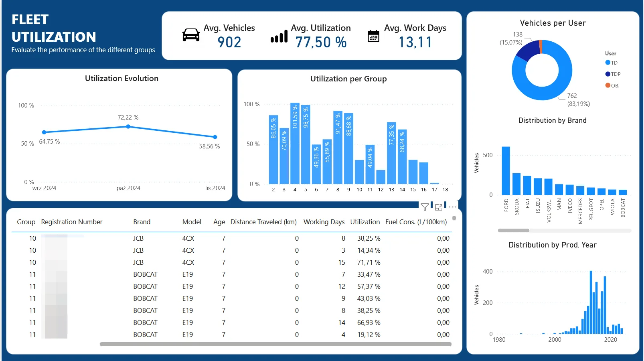Click the 19,12 % utilization cell

tap(369, 335)
